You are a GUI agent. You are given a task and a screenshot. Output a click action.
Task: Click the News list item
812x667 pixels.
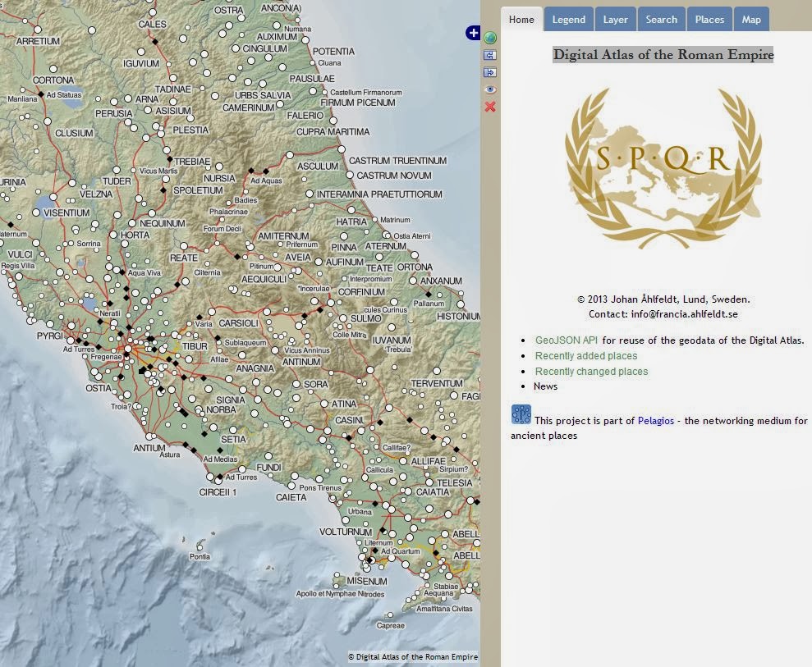click(545, 386)
